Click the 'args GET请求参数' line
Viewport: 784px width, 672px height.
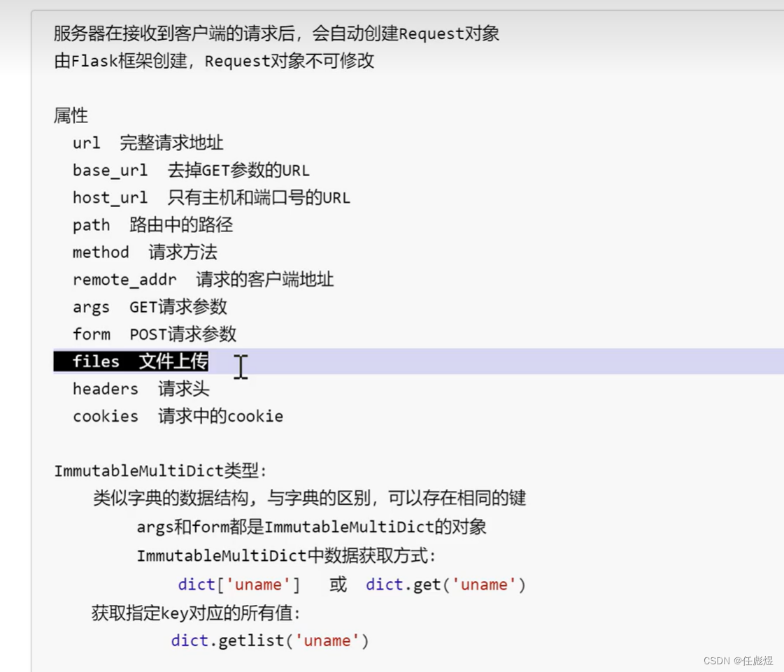pos(150,306)
